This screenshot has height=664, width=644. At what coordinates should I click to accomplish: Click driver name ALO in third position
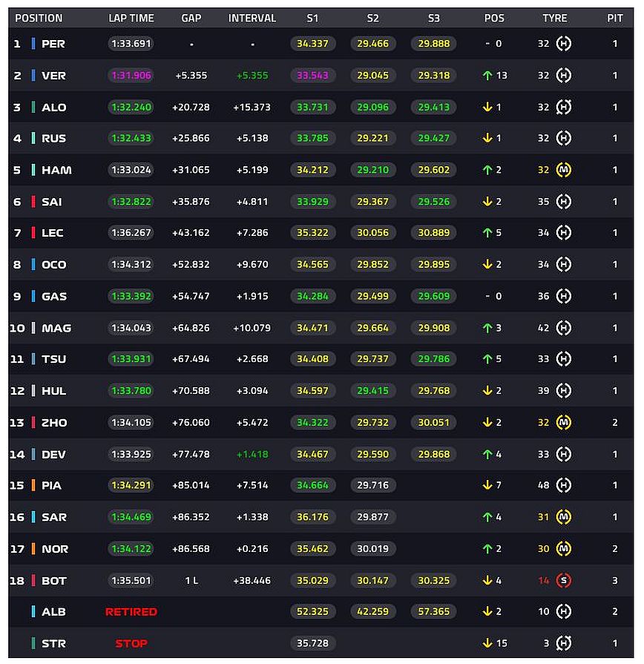pyautogui.click(x=53, y=108)
